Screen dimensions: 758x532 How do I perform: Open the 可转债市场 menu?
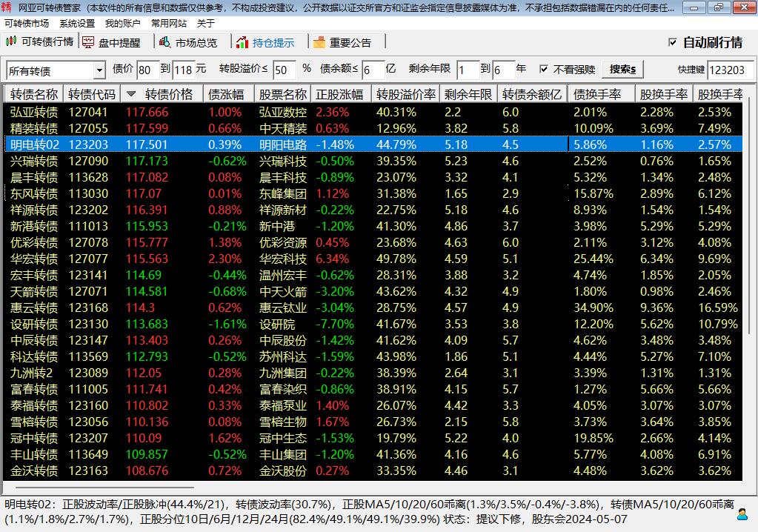pyautogui.click(x=27, y=23)
